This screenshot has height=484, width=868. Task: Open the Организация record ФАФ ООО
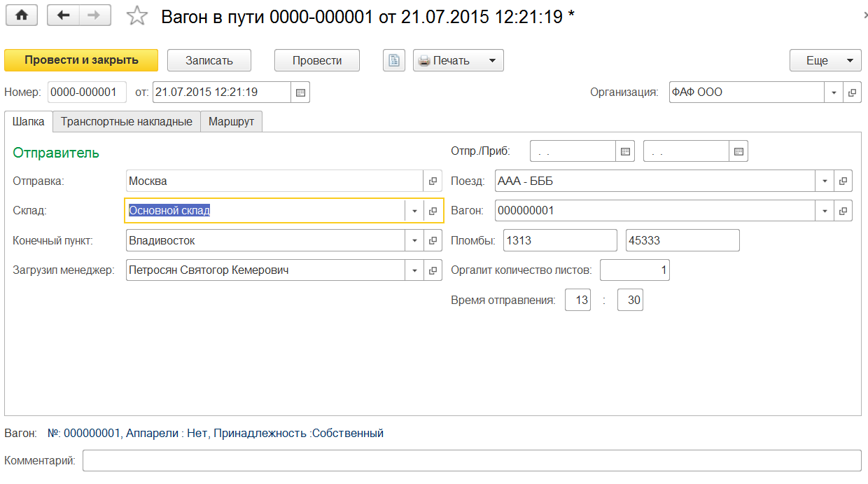coord(853,92)
